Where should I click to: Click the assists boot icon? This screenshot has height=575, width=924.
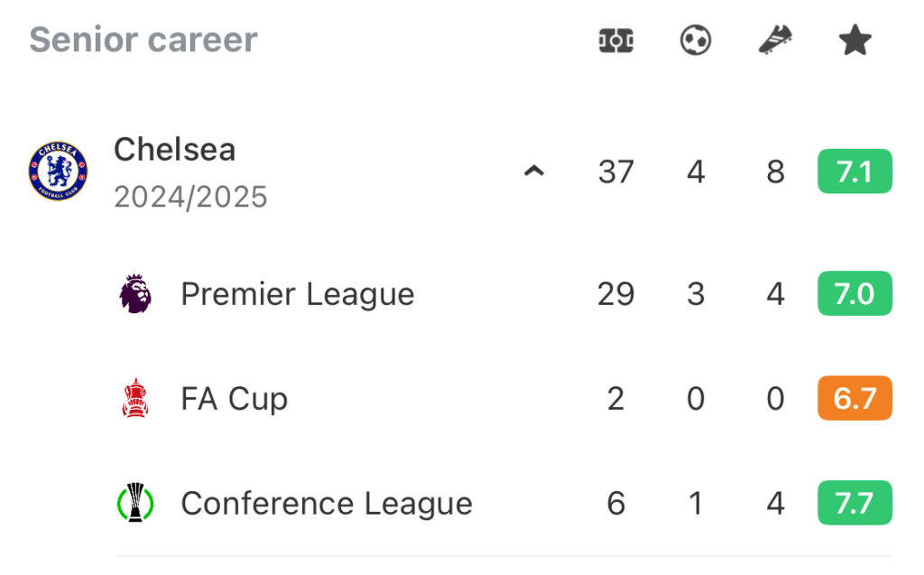coord(775,40)
